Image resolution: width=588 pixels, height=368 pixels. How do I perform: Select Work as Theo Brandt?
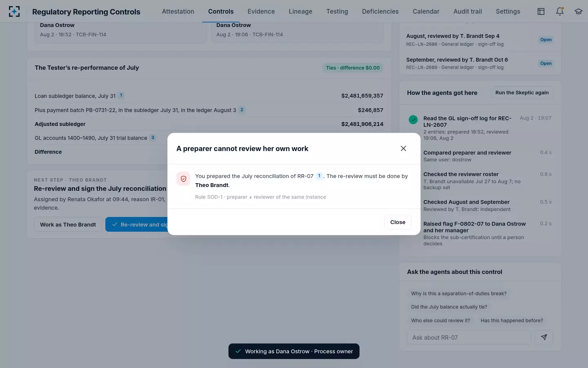tap(68, 224)
